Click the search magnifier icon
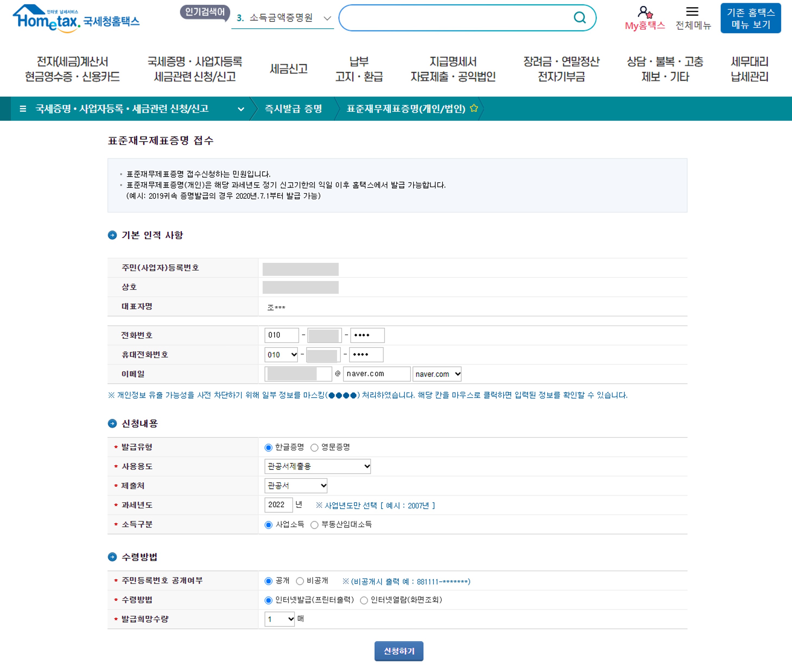The height and width of the screenshot is (672, 792). pos(579,18)
